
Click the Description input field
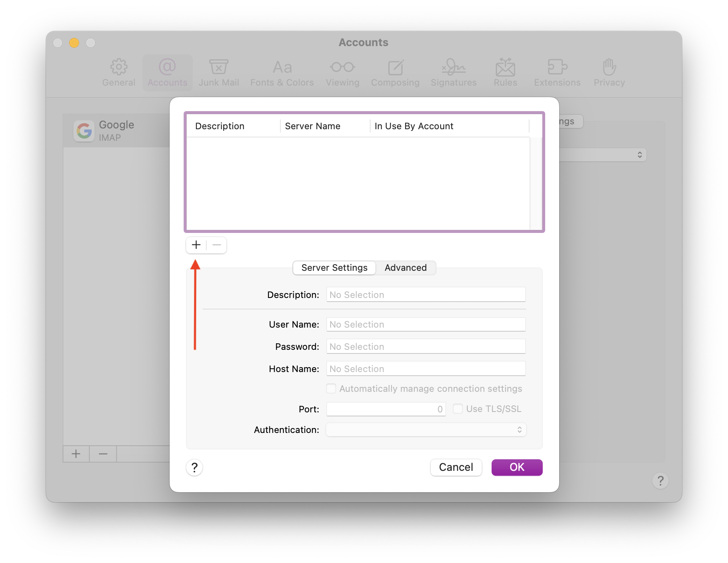coord(426,295)
